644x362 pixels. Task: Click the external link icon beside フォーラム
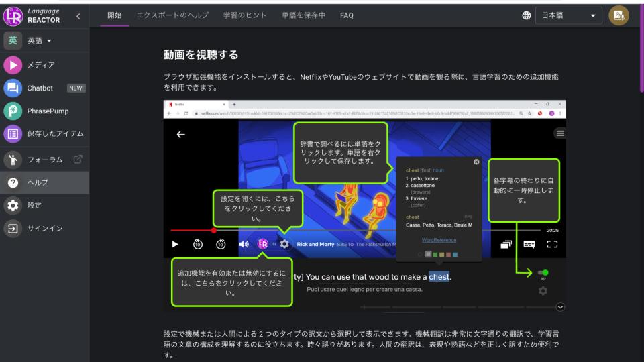78,159
